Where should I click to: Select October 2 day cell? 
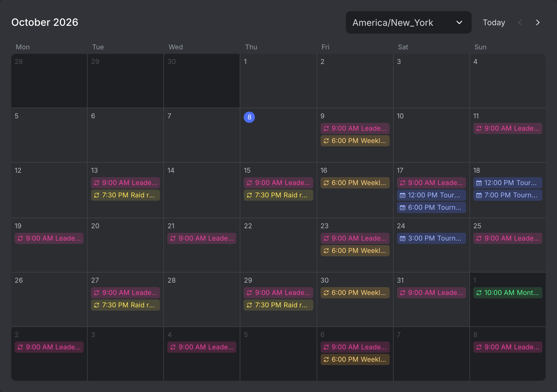pyautogui.click(x=355, y=81)
